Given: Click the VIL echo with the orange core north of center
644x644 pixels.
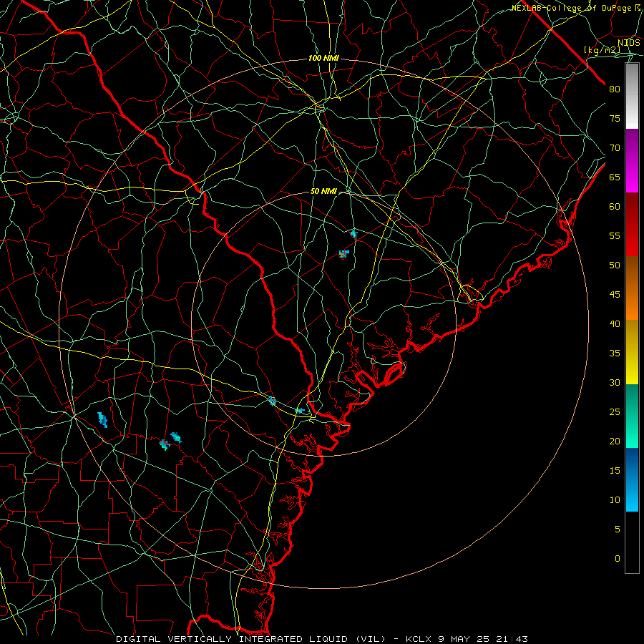Looking at the screenshot, I should (343, 254).
